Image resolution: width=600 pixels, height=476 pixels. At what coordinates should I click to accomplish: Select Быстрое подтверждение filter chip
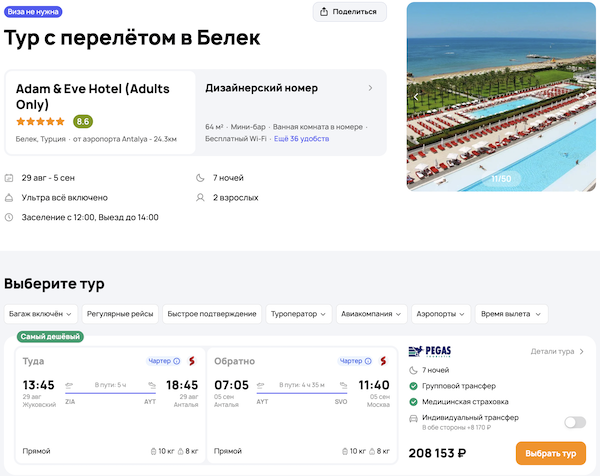(x=213, y=314)
